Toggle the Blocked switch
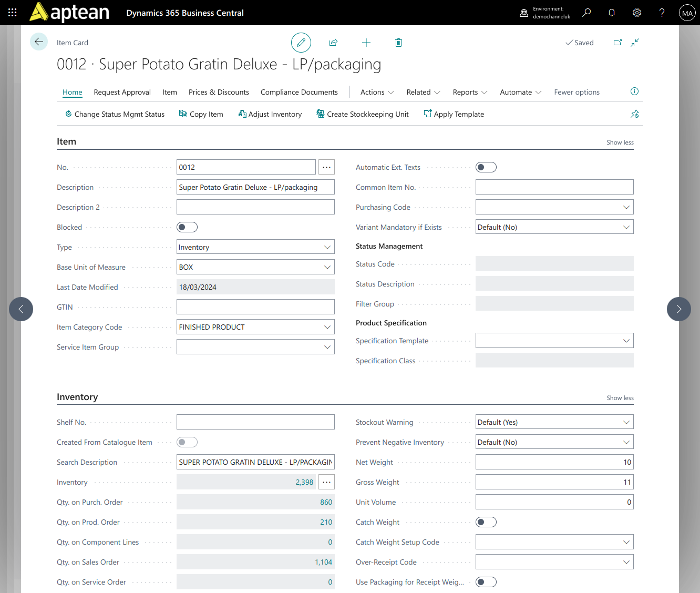Viewport: 700px width, 593px height. coord(187,227)
